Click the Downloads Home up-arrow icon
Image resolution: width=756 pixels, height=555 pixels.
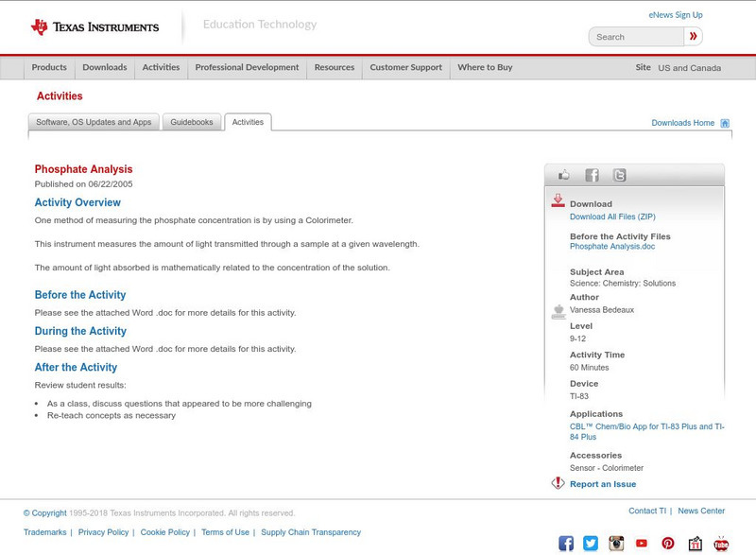click(x=724, y=122)
